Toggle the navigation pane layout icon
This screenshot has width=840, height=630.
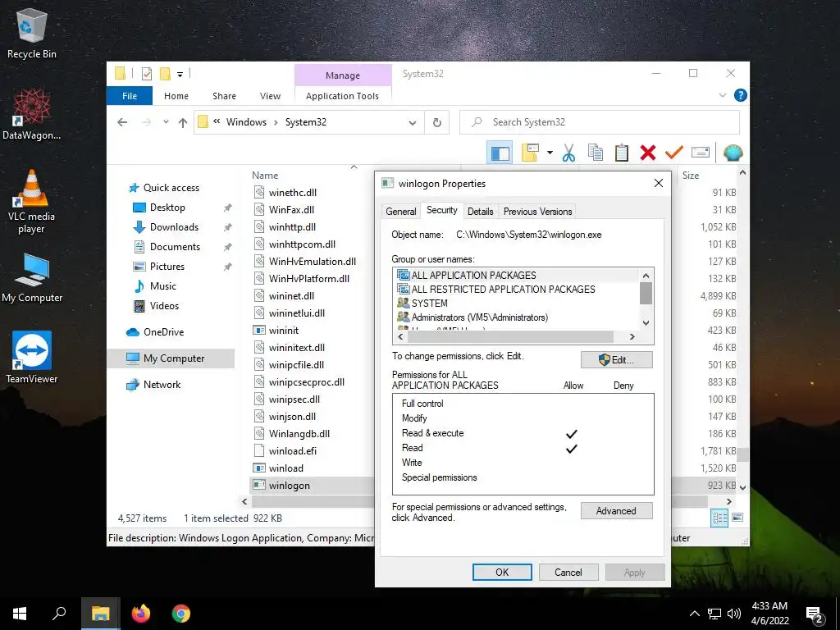500,153
